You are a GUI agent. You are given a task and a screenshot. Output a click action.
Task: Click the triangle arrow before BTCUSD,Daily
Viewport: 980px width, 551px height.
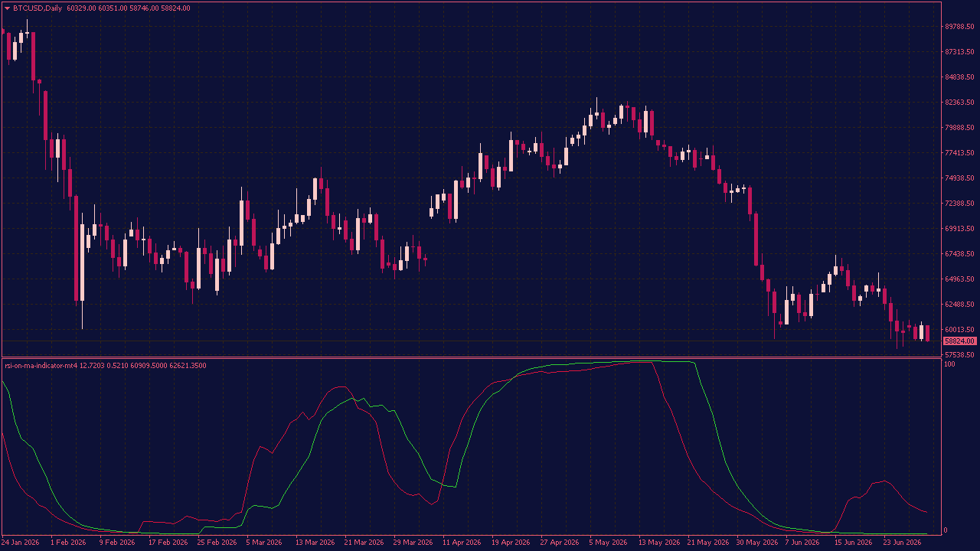[8, 8]
